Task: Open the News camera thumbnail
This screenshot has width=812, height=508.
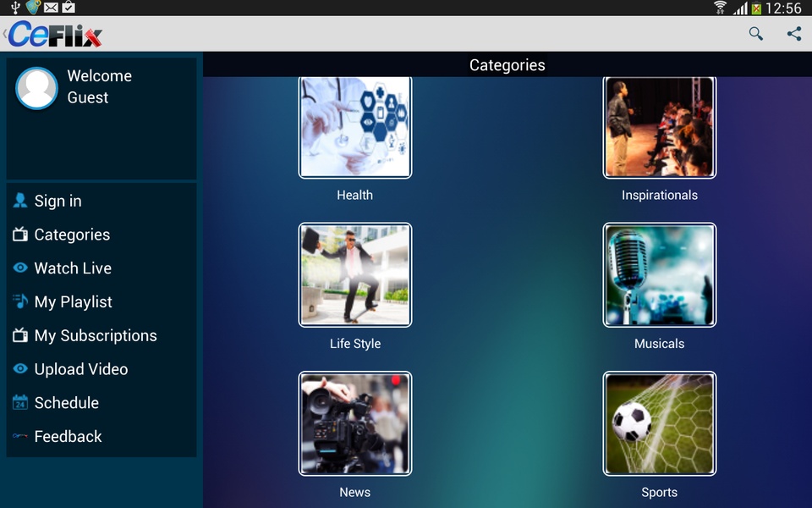Action: 355,423
